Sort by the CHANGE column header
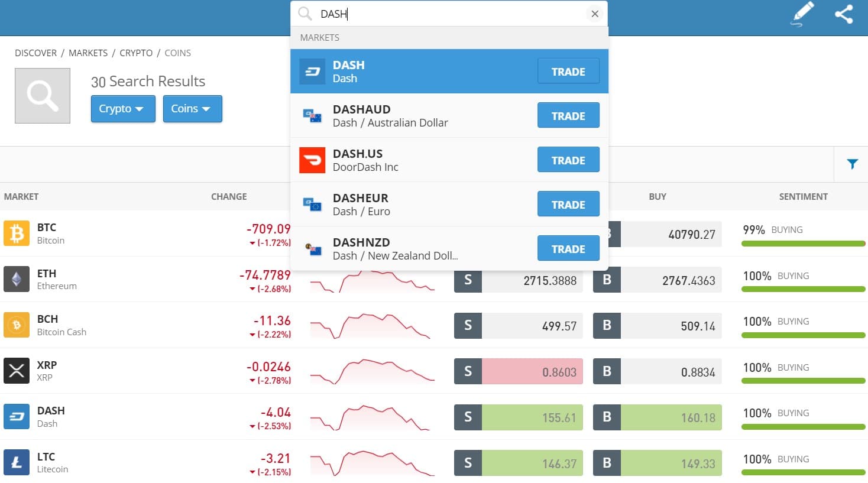Viewport: 868px width, 483px height. [x=229, y=196]
